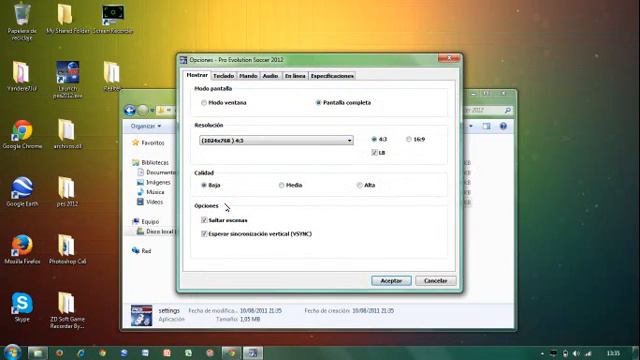Image resolution: width=640 pixels, height=360 pixels.
Task: Select the Google Earth desktop shortcut
Action: (22, 191)
